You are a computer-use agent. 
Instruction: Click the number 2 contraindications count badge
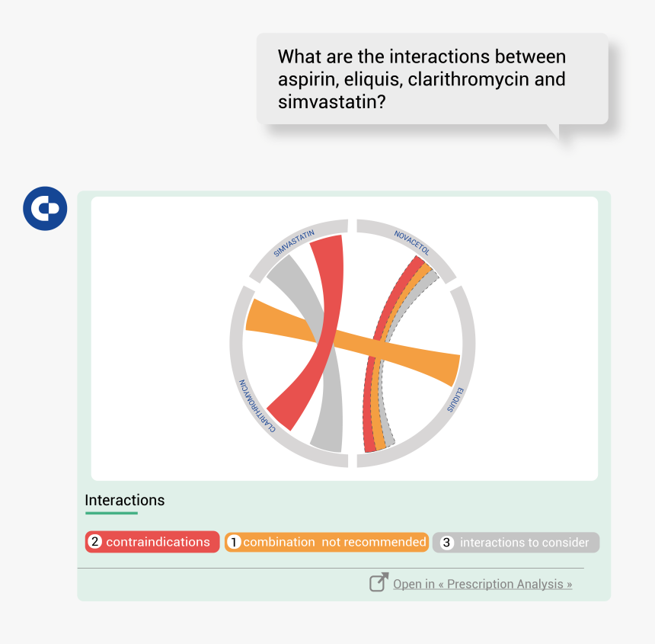[x=95, y=542]
